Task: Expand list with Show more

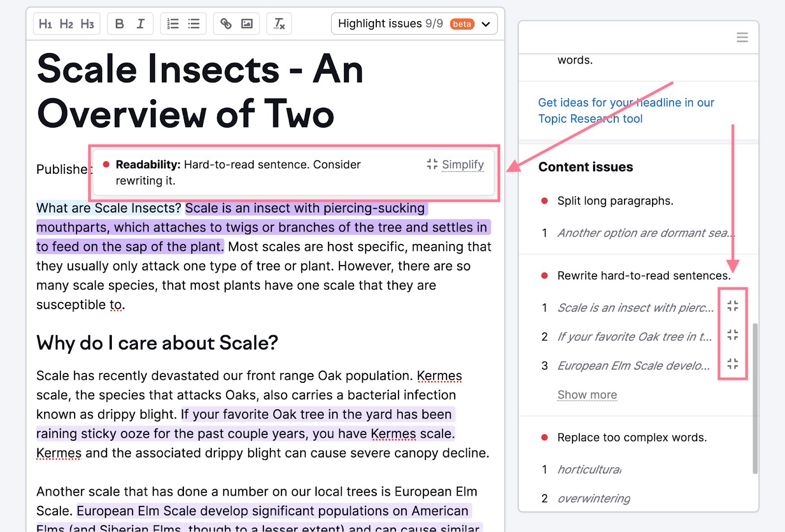Action: click(x=587, y=395)
